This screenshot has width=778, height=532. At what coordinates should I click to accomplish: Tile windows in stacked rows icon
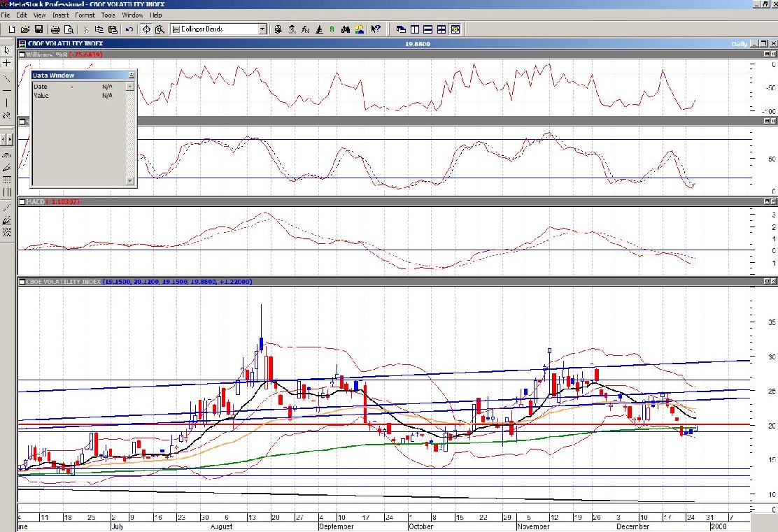(x=428, y=29)
